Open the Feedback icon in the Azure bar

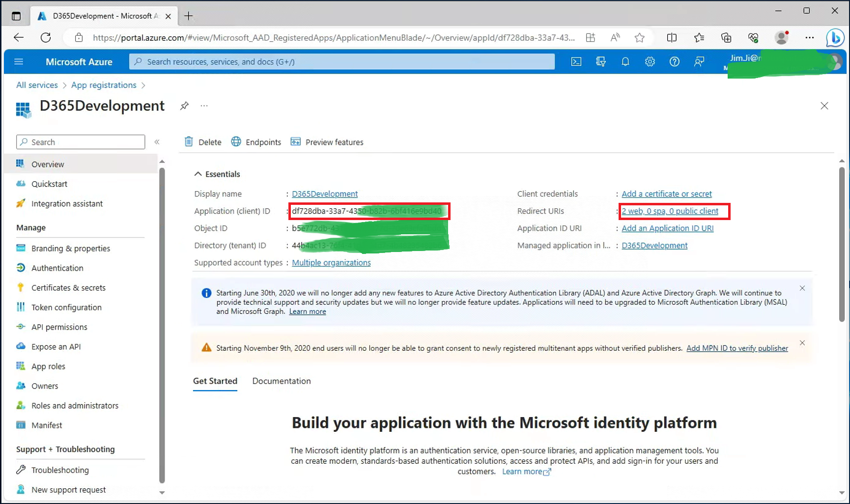(699, 62)
